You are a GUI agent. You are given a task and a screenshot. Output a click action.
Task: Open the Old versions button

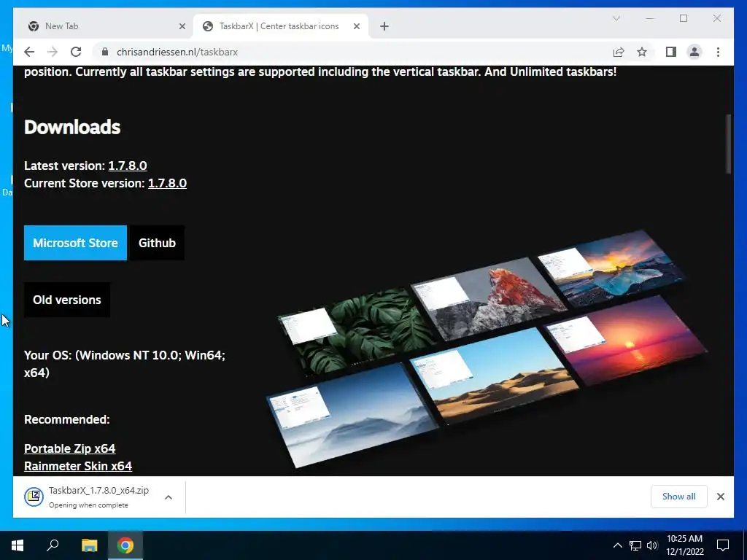pos(66,300)
